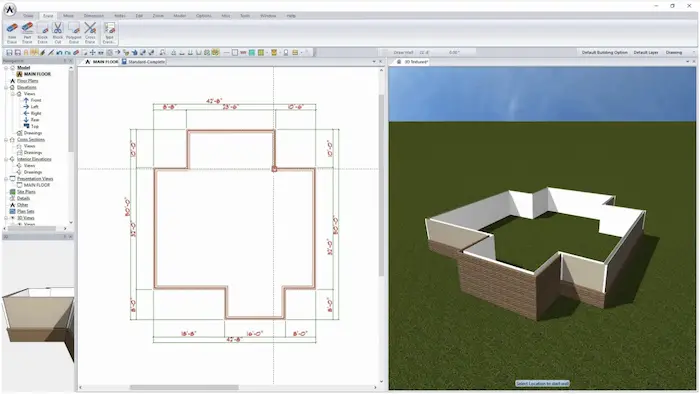Select the Front elevation view
This screenshot has height=394, width=700.
tap(36, 100)
